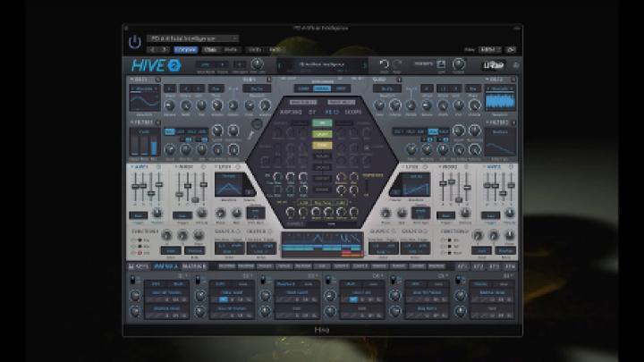Image resolution: width=644 pixels, height=362 pixels.
Task: Click the Output volume knob in Hive header
Action: click(459, 64)
